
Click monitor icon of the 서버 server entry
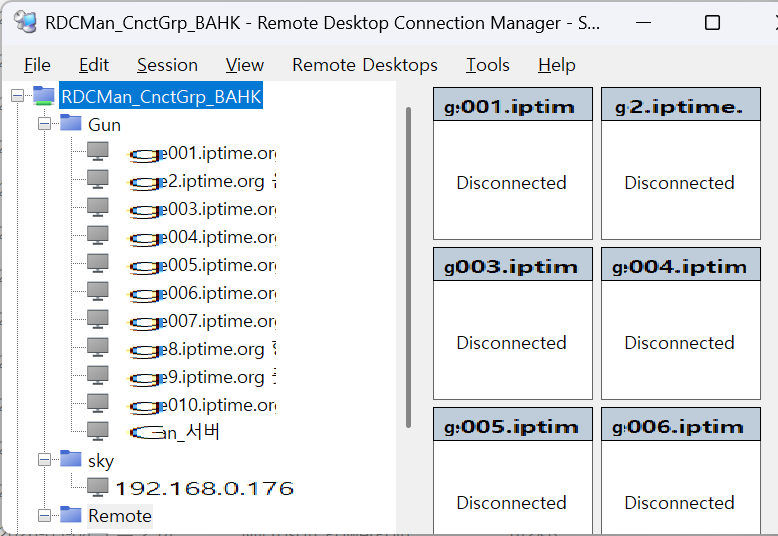click(98, 432)
